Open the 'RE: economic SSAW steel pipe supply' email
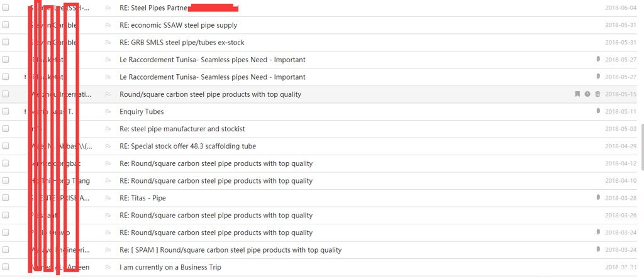 pyautogui.click(x=178, y=25)
